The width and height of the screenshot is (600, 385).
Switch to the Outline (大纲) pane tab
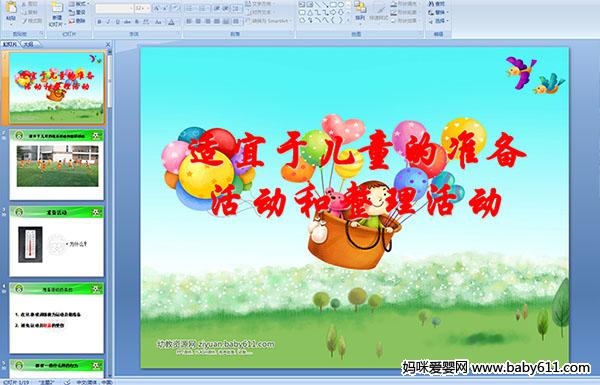pyautogui.click(x=28, y=44)
